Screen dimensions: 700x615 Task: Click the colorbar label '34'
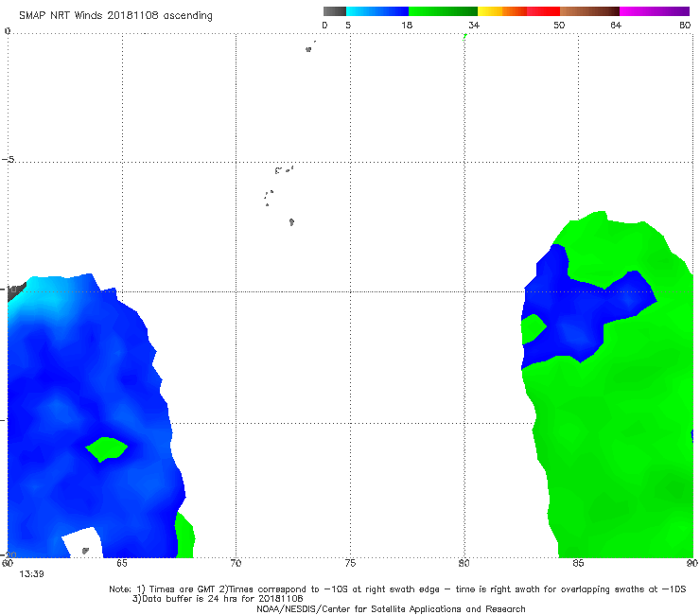click(x=474, y=25)
